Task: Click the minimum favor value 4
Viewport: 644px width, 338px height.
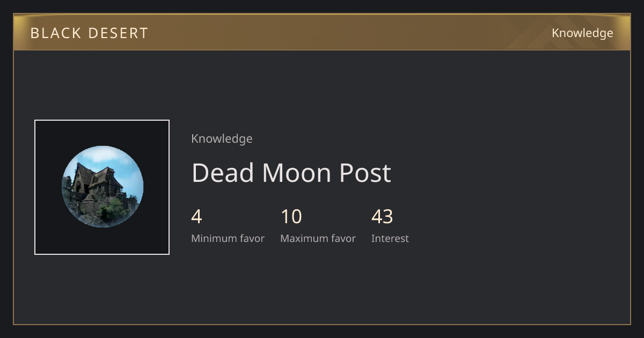Action: [196, 217]
